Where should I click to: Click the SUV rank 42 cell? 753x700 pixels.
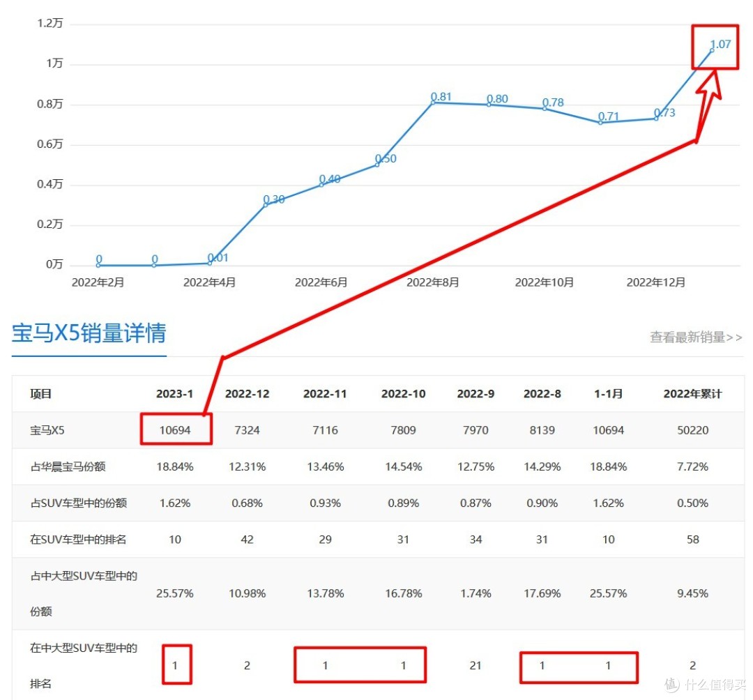248,540
